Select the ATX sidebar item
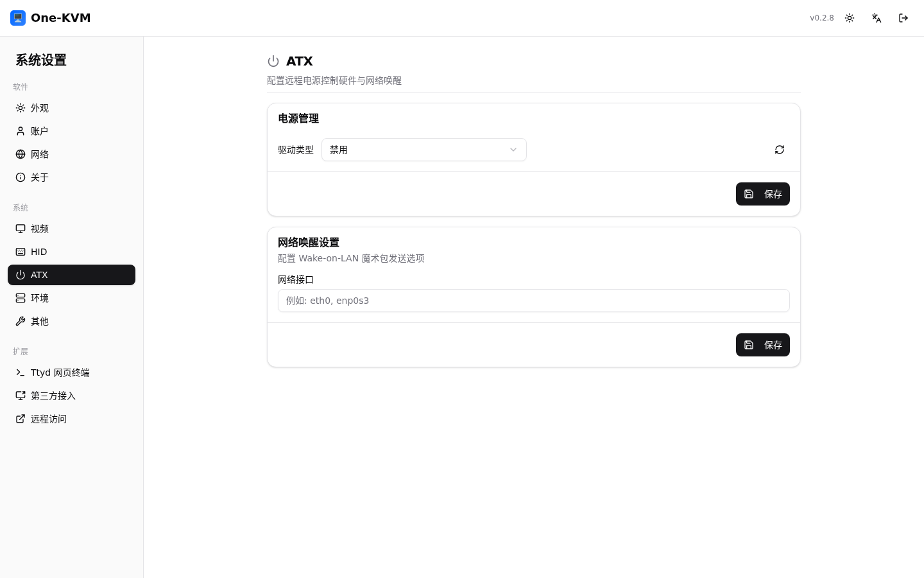924x578 pixels. point(71,275)
